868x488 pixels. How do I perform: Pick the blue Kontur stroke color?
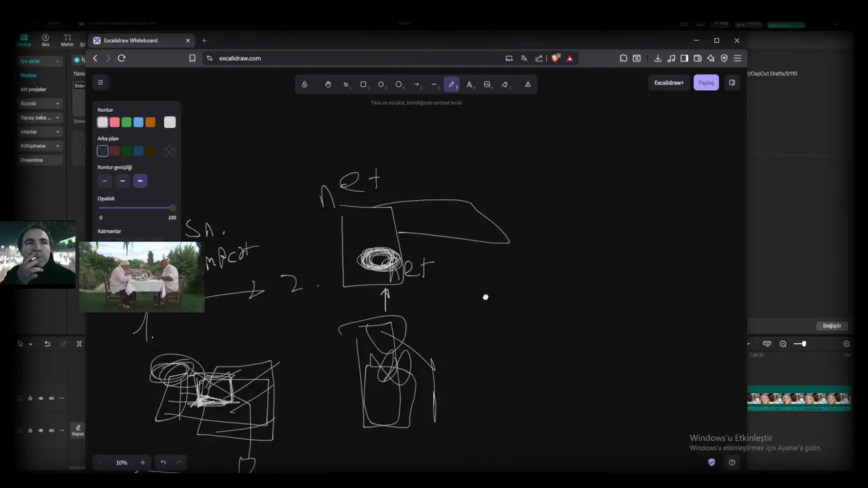[138, 122]
